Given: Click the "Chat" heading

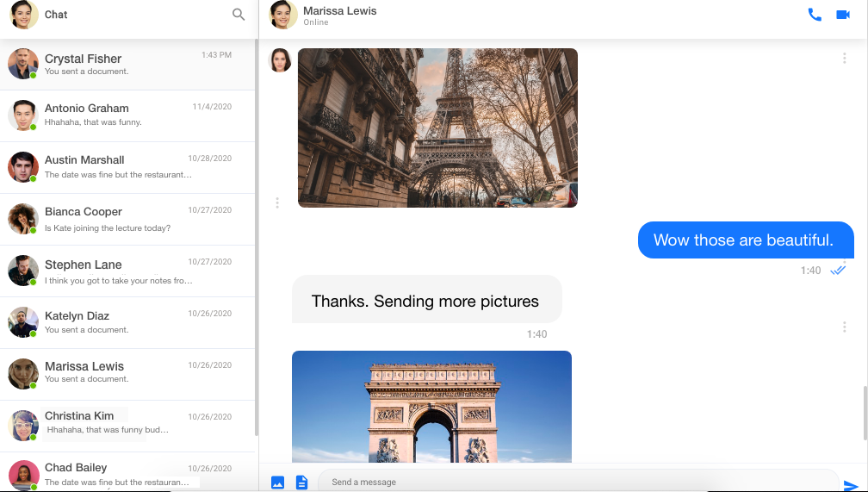Looking at the screenshot, I should [x=56, y=15].
